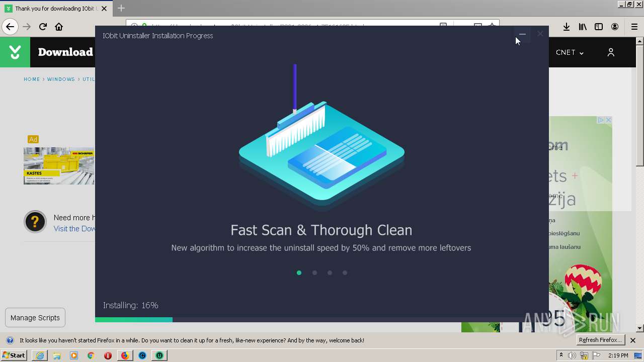The image size is (644, 362).
Task: Click the yellow Ad label
Action: pos(33,139)
